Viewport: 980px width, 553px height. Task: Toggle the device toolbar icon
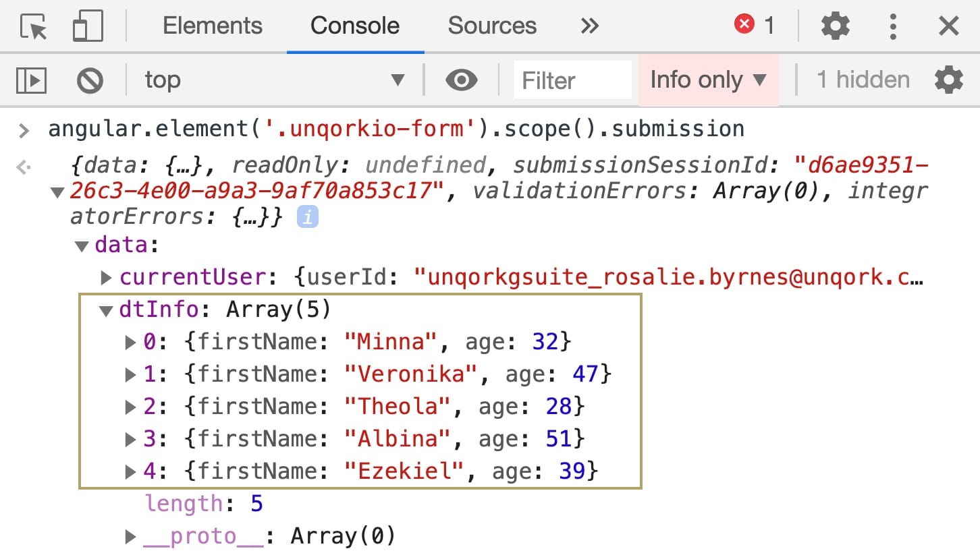pos(88,26)
